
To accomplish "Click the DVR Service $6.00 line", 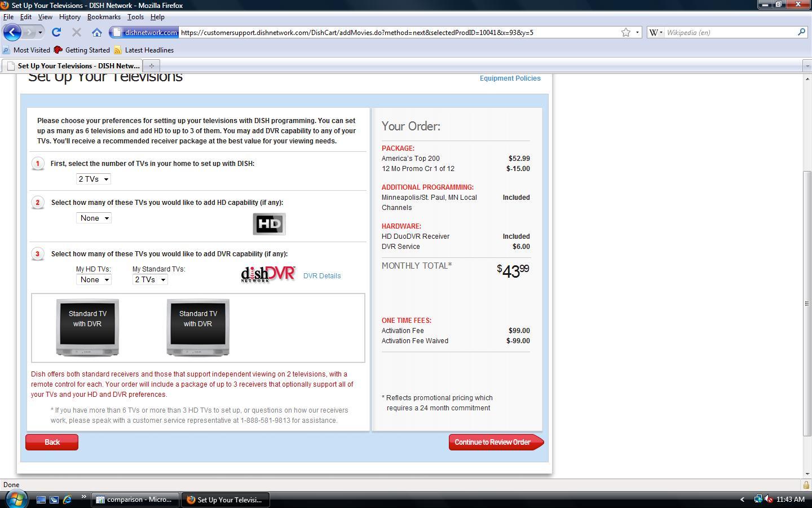I will pyautogui.click(x=456, y=247).
